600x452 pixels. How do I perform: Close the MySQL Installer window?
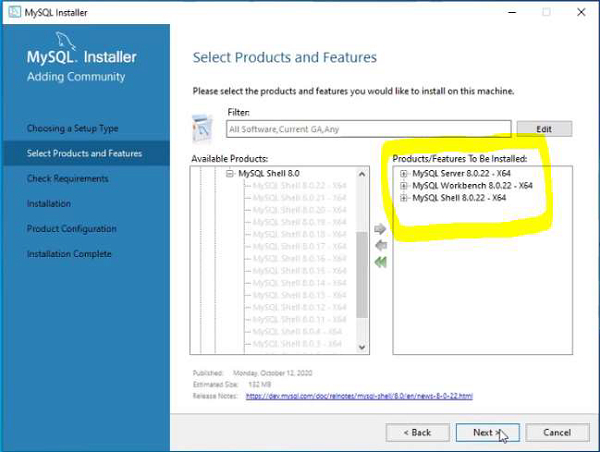[x=581, y=12]
